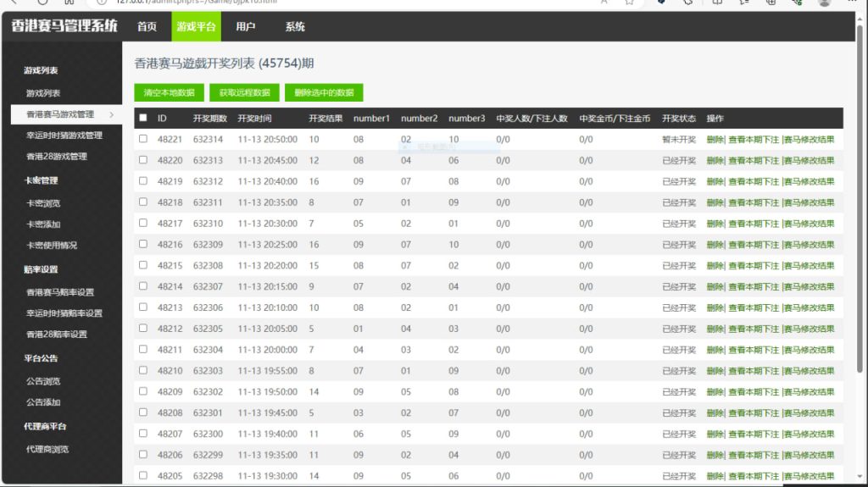Click the 香港赛马管理系统 site title
This screenshot has height=487, width=868.
point(64,25)
